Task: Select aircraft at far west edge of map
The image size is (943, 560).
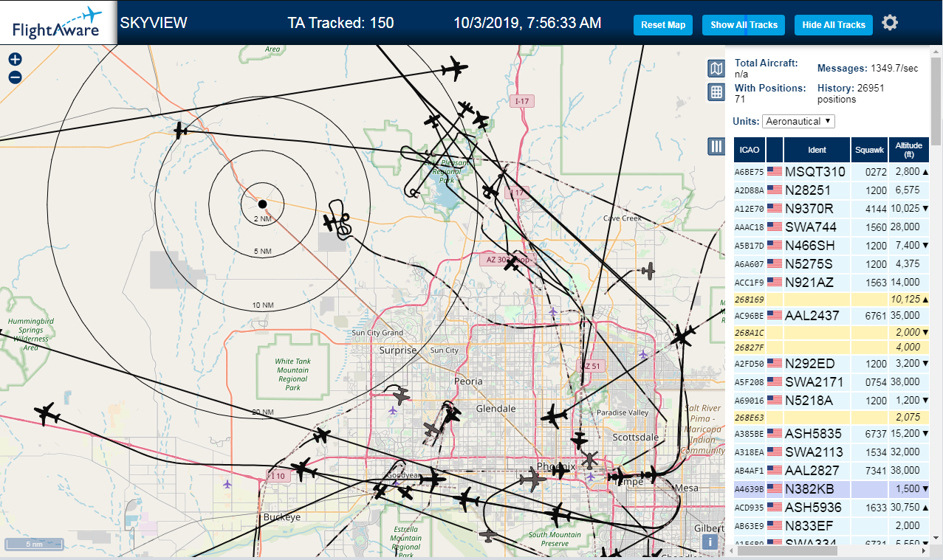Action: [47, 414]
